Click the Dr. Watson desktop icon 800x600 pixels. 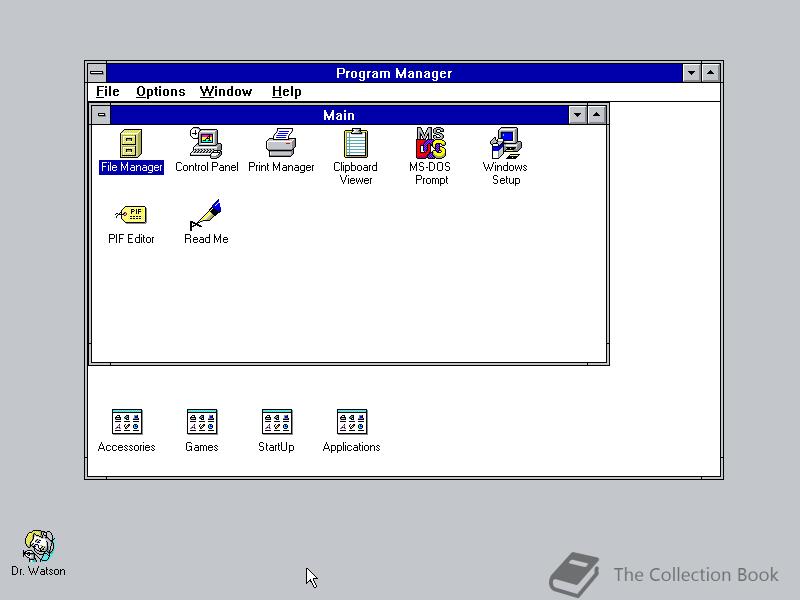(x=39, y=545)
